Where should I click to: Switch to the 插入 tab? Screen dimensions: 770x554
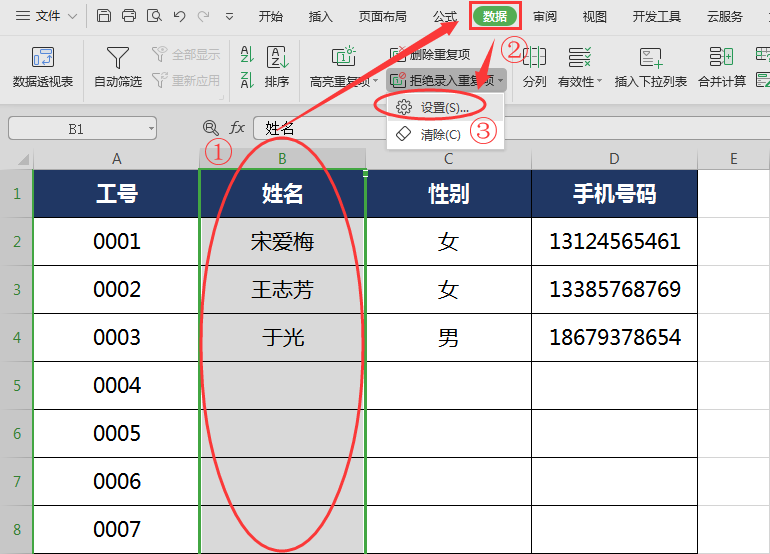pos(320,17)
